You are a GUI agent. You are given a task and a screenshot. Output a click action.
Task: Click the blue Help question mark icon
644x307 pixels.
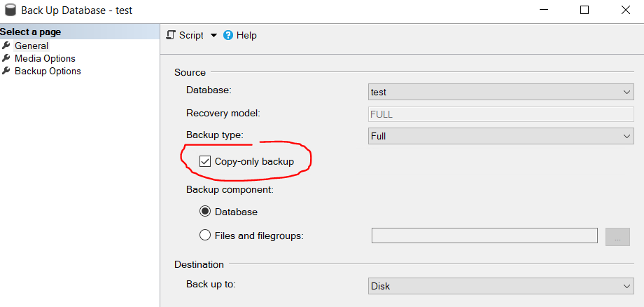(x=228, y=35)
